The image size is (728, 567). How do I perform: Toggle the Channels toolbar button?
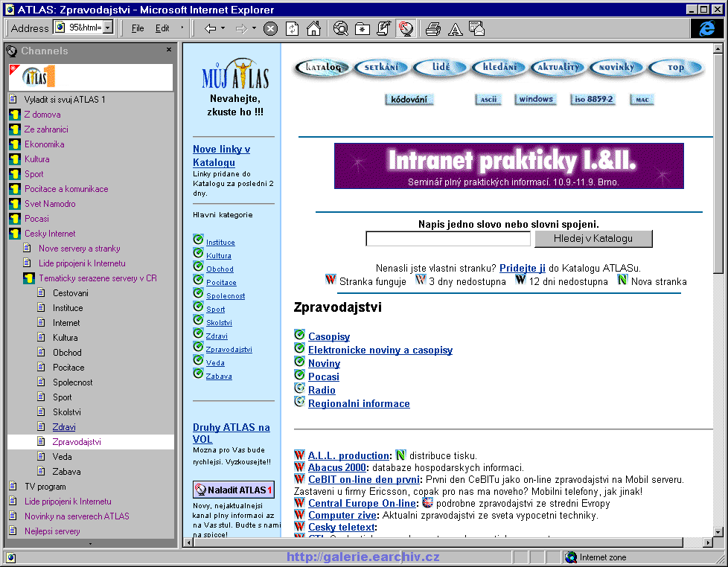[406, 29]
